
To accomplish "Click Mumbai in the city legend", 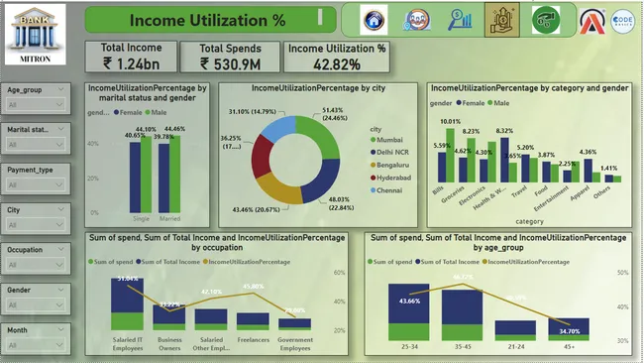I will click(386, 140).
